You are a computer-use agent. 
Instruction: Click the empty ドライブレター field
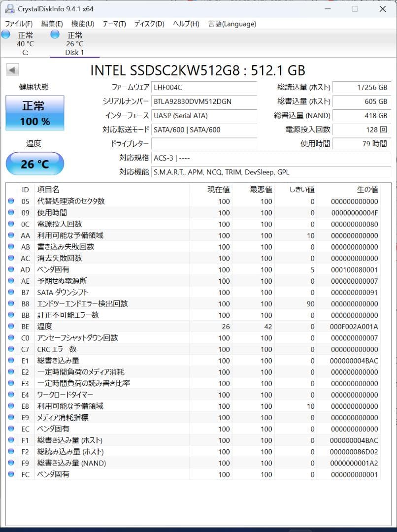pos(204,144)
